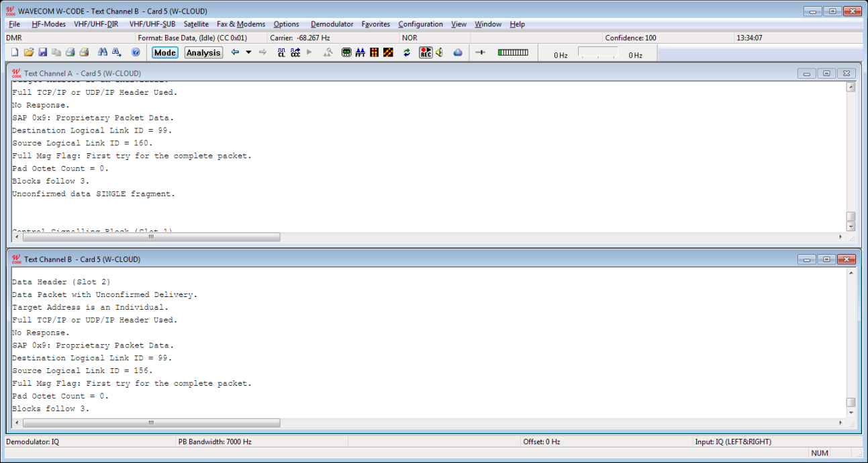
Task: Expand the VHF/UHF-DIR menu
Action: [x=96, y=24]
